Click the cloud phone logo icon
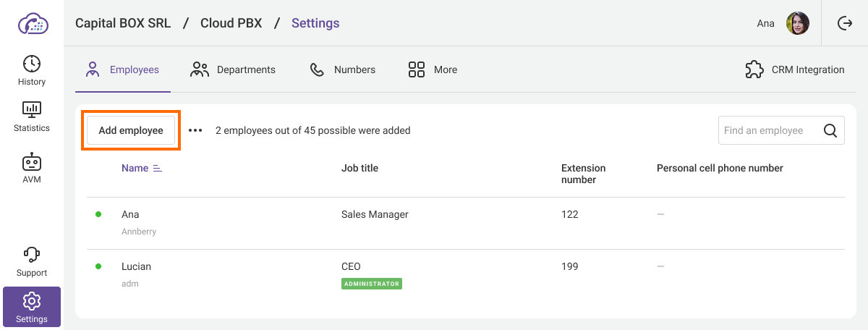The height and width of the screenshot is (330, 868). click(x=33, y=23)
